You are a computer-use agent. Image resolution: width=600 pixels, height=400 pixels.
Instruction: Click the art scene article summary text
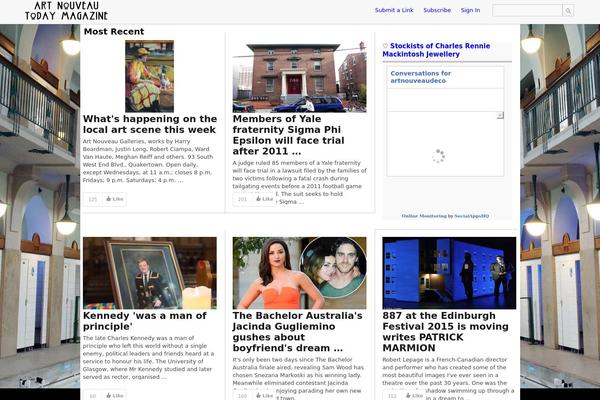coord(148,161)
